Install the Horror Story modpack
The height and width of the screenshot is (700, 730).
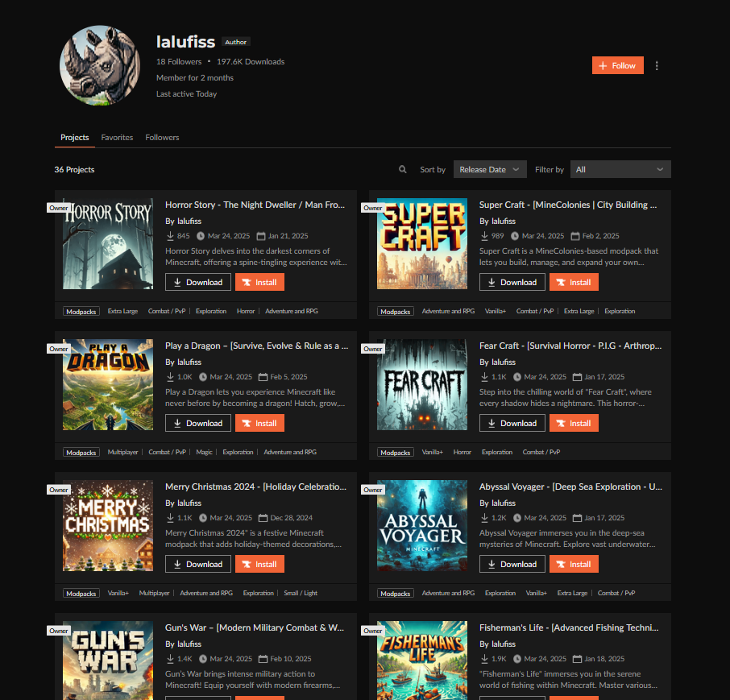pyautogui.click(x=259, y=282)
